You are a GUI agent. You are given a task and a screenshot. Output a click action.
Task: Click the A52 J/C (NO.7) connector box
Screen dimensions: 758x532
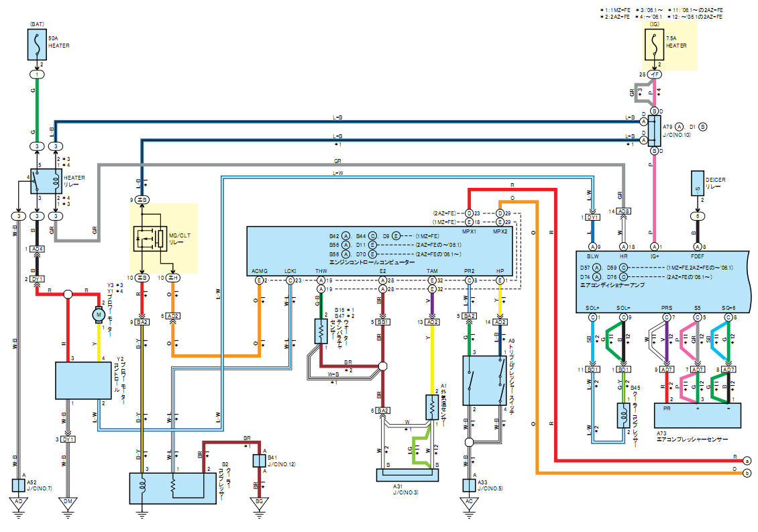[x=18, y=485]
